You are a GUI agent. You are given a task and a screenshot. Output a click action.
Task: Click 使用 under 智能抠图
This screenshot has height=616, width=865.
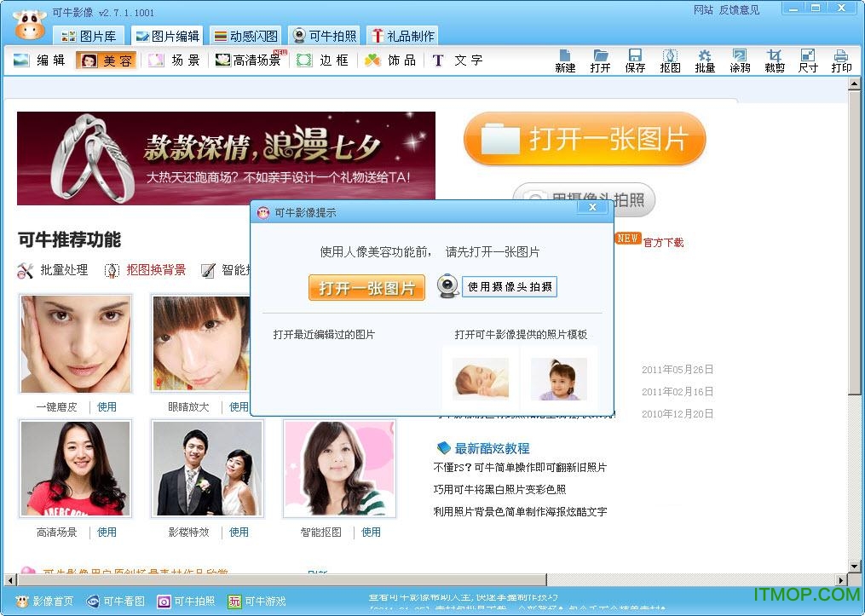(x=371, y=533)
